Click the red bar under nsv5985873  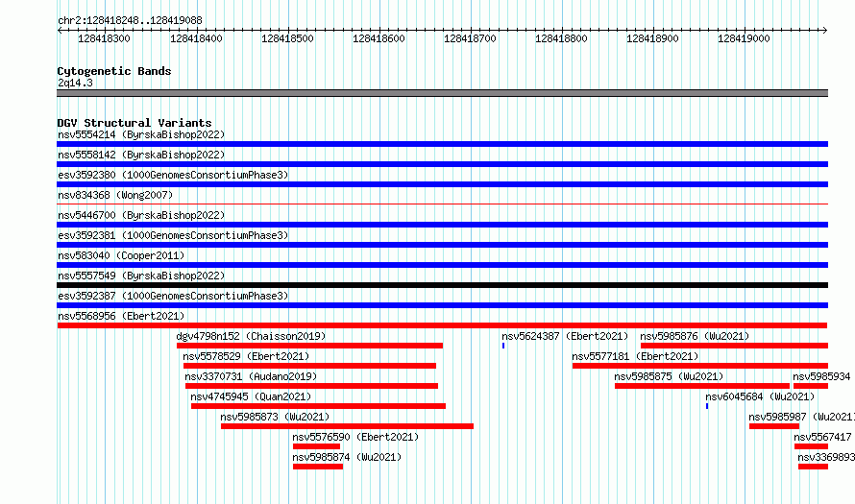(347, 426)
